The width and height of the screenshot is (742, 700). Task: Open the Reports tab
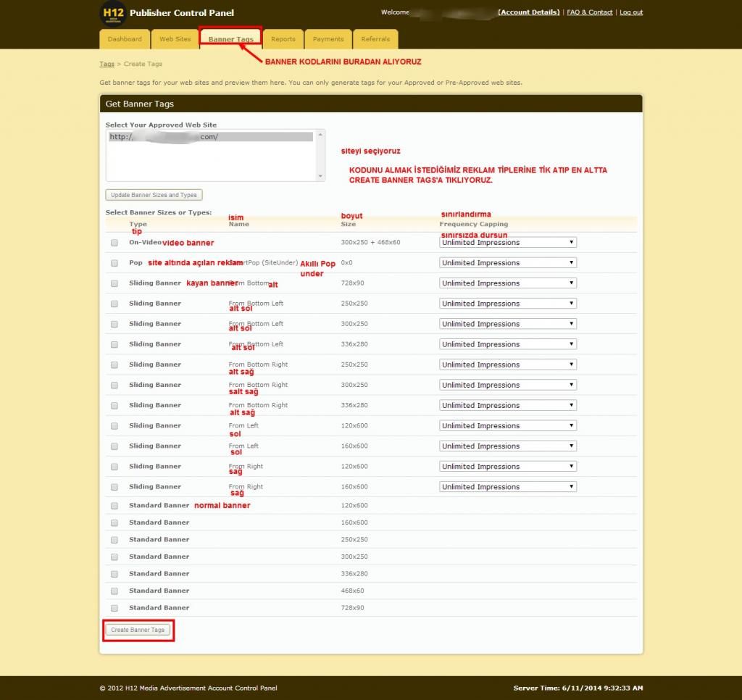tap(283, 39)
